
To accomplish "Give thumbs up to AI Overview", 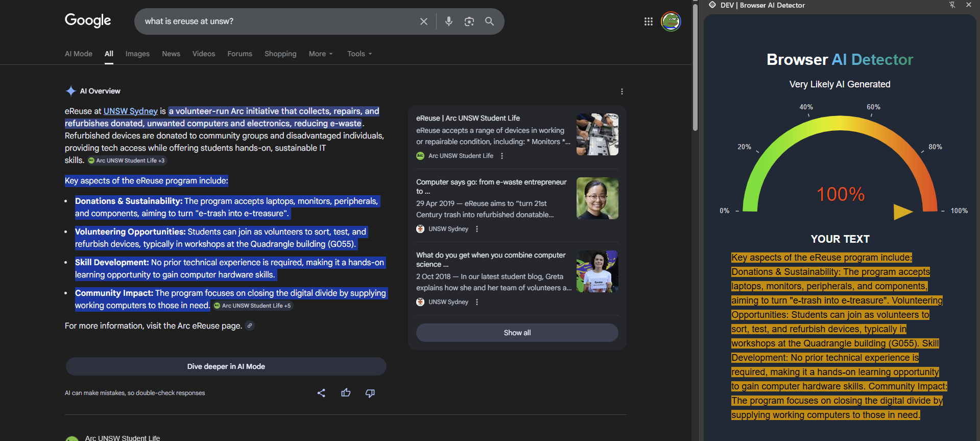I will pyautogui.click(x=346, y=392).
